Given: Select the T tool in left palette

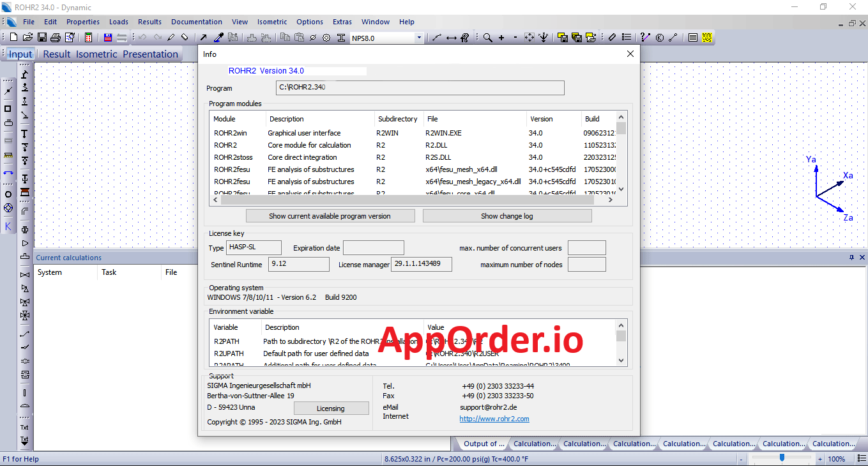Looking at the screenshot, I should point(25,134).
